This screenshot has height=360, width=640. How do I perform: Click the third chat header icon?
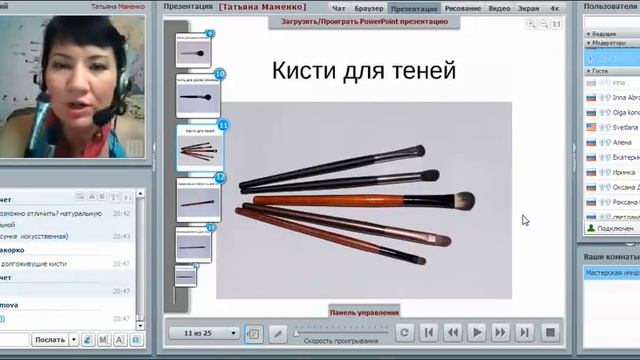click(x=102, y=197)
